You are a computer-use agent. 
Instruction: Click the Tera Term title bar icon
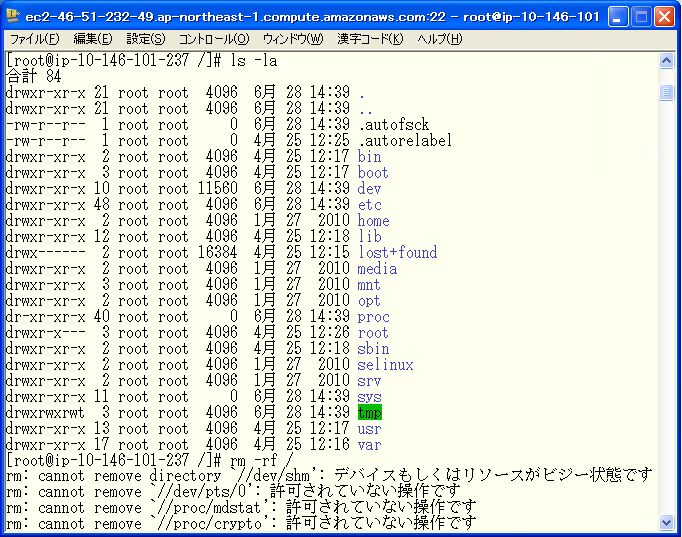[13, 16]
